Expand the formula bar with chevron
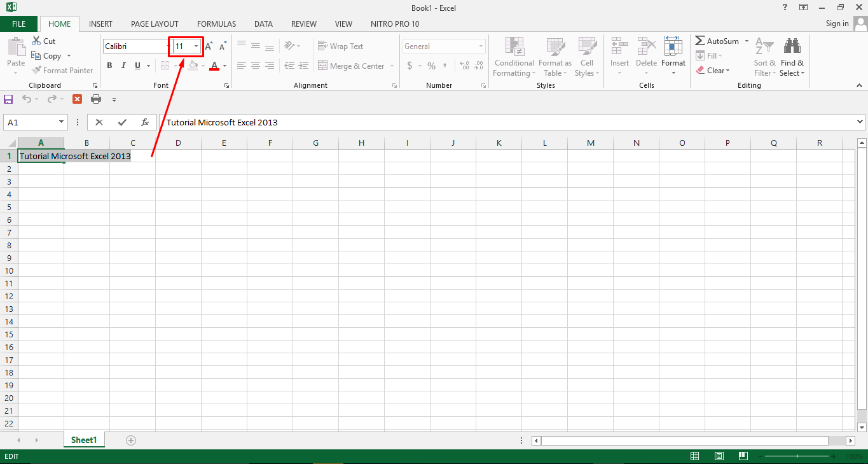Image resolution: width=868 pixels, height=464 pixels. click(x=860, y=122)
